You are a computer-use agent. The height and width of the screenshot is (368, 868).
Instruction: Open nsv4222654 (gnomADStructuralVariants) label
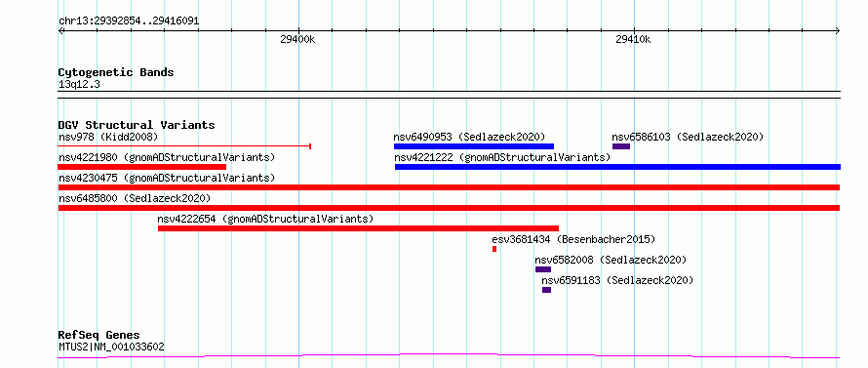pyautogui.click(x=265, y=219)
